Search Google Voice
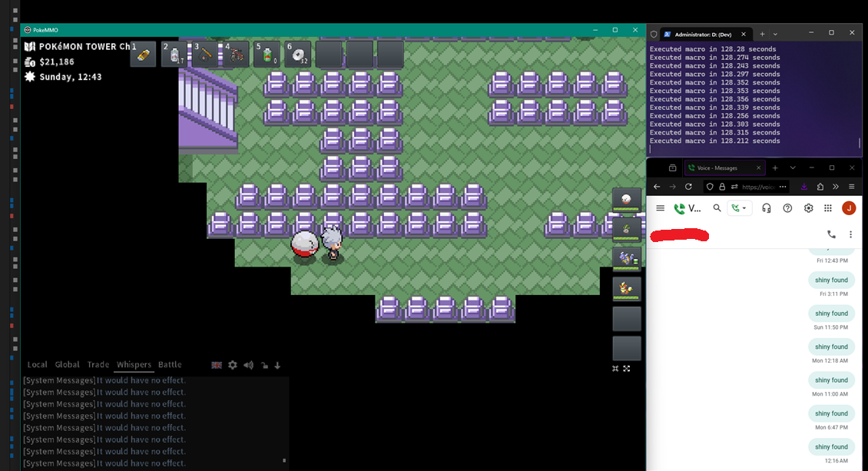 [x=717, y=208]
